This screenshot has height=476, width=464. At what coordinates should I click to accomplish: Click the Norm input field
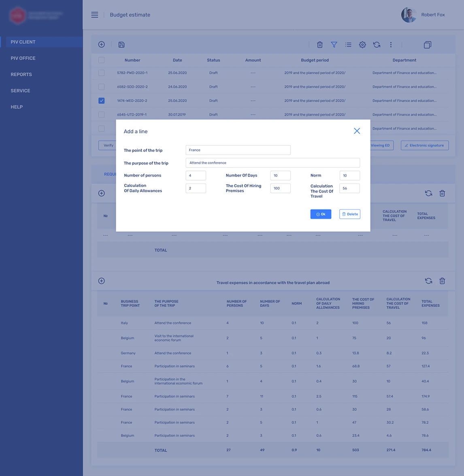point(349,175)
